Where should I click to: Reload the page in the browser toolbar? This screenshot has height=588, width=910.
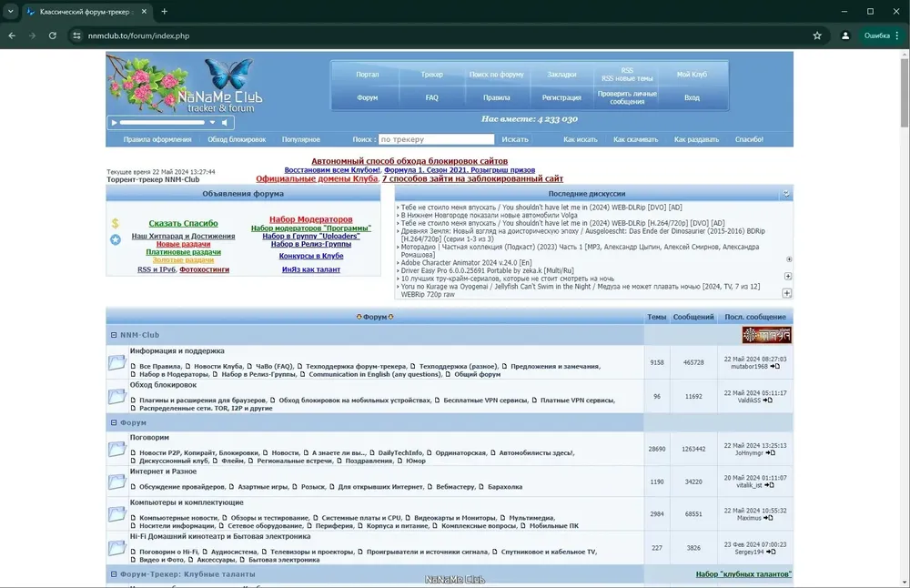pos(52,35)
